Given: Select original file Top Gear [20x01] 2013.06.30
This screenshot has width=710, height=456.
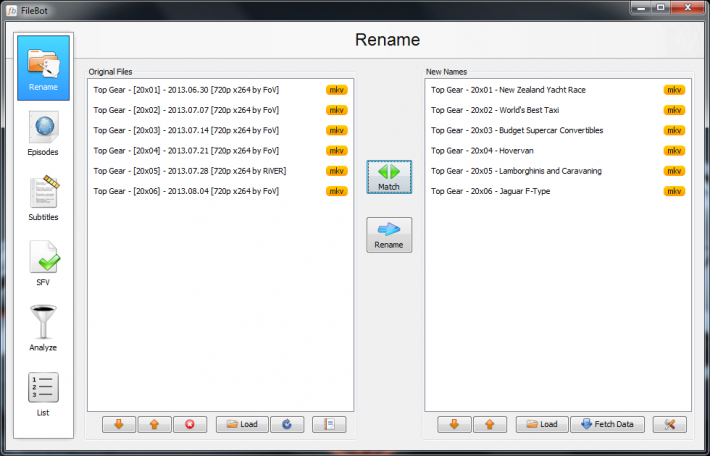Looking at the screenshot, I should [x=221, y=90].
